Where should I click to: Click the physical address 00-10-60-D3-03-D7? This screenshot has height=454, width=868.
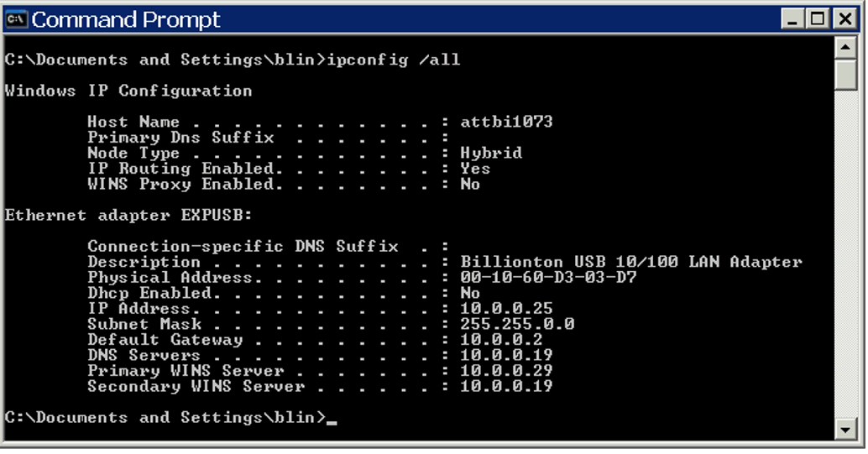point(549,278)
